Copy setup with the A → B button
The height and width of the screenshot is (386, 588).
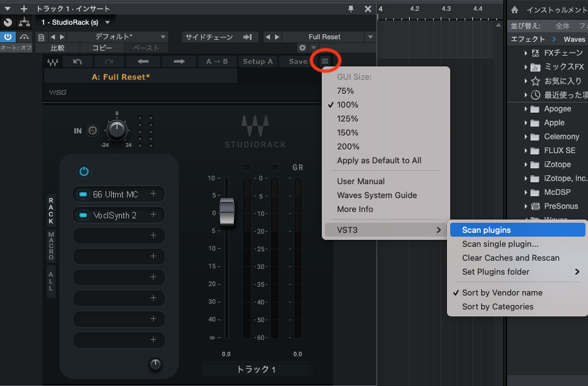point(217,61)
